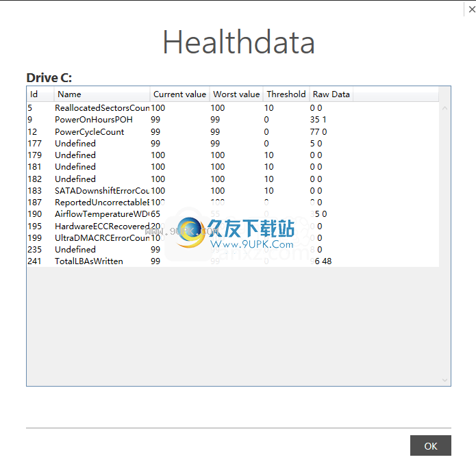Select the Undefined row with Id 177
This screenshot has height=466, width=476.
pyautogui.click(x=233, y=143)
